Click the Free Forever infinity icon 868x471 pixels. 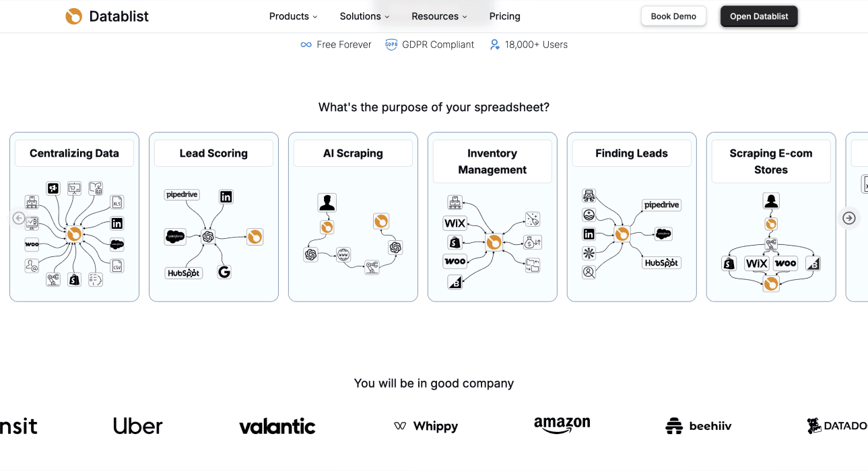306,44
